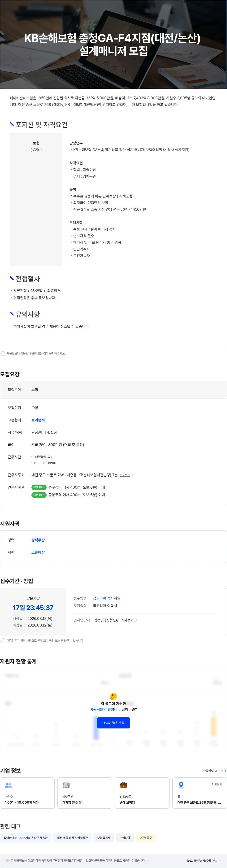Open 지도보기 link next to 근무지주소
Screen dimensions: 227x868
coord(125,475)
